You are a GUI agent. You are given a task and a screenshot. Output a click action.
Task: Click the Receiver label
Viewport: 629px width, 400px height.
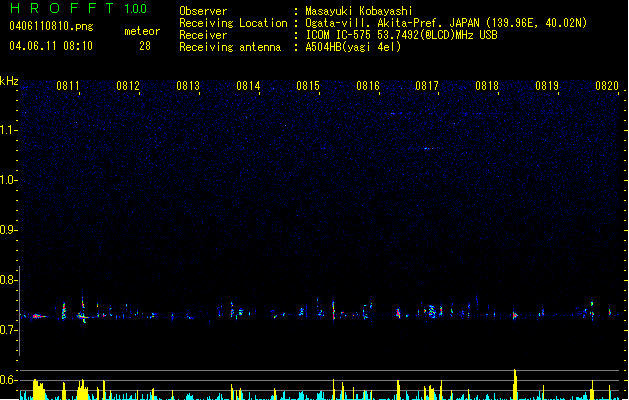coord(203,35)
